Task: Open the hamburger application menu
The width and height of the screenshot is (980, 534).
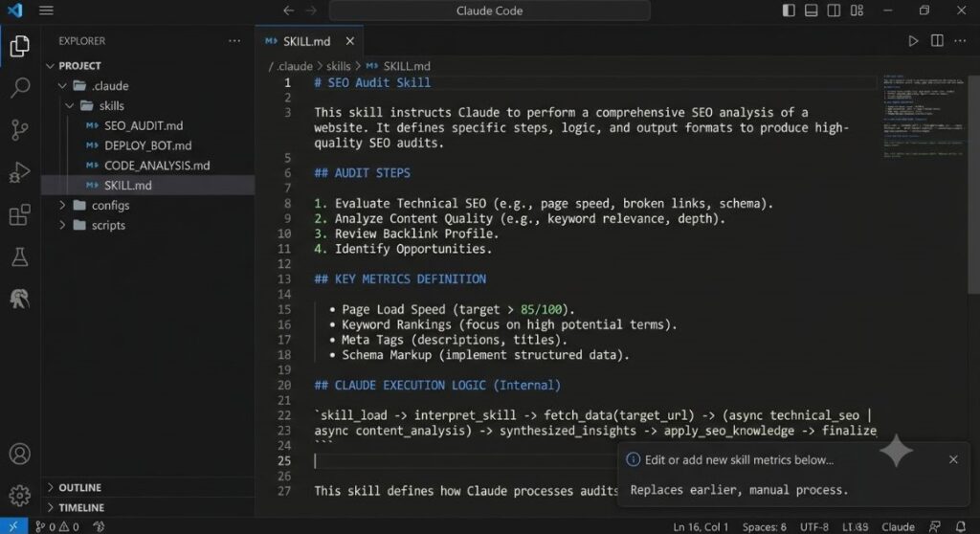Action: 46,11
